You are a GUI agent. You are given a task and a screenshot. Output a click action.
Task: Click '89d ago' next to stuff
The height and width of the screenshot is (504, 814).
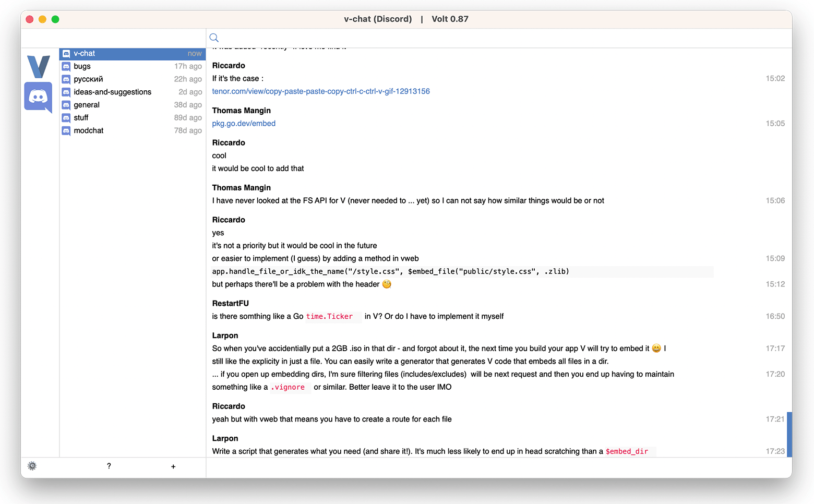188,118
